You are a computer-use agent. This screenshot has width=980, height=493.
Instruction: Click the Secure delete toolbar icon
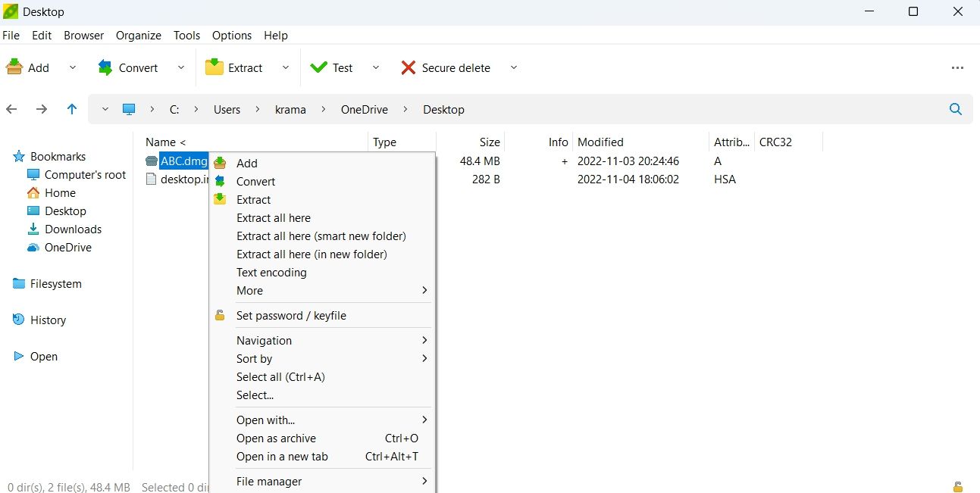pyautogui.click(x=407, y=67)
